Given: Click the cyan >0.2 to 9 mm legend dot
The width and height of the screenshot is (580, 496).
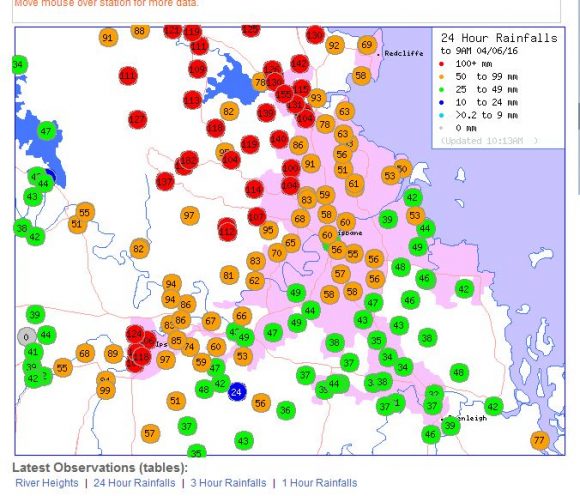Looking at the screenshot, I should coord(441,115).
